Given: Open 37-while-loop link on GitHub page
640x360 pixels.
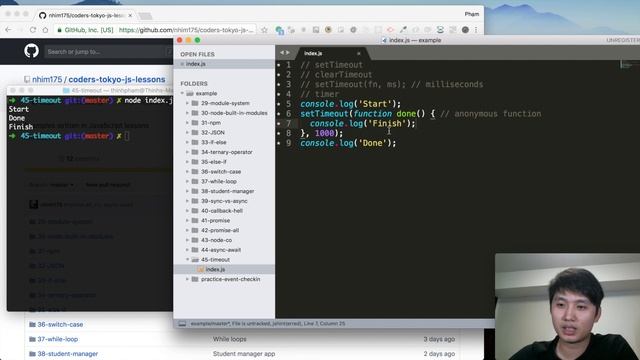Looking at the screenshot, I should (x=58, y=339).
